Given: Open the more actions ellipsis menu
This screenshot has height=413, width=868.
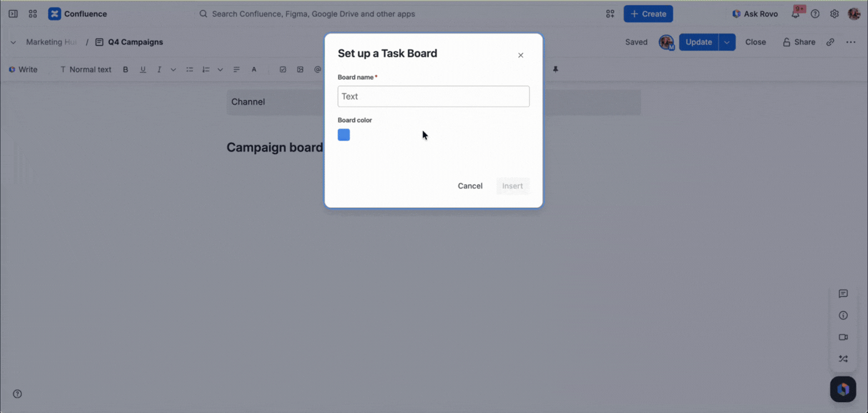Looking at the screenshot, I should [851, 42].
